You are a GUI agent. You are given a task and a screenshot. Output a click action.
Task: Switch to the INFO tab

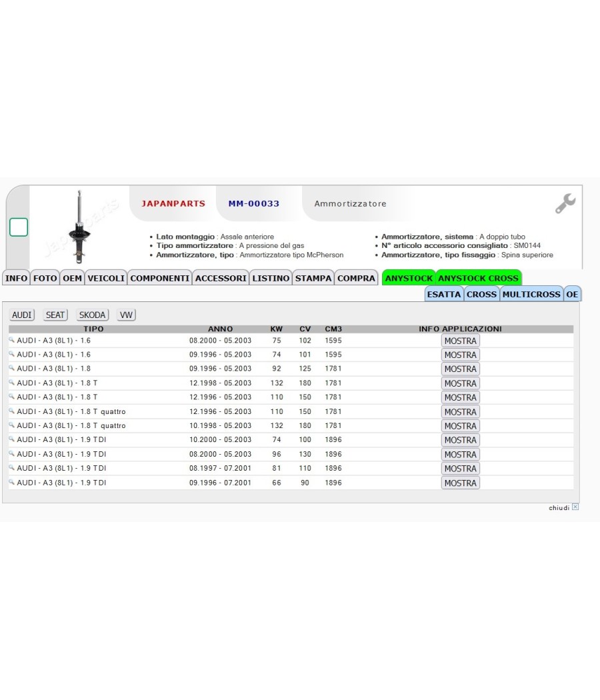pos(16,278)
